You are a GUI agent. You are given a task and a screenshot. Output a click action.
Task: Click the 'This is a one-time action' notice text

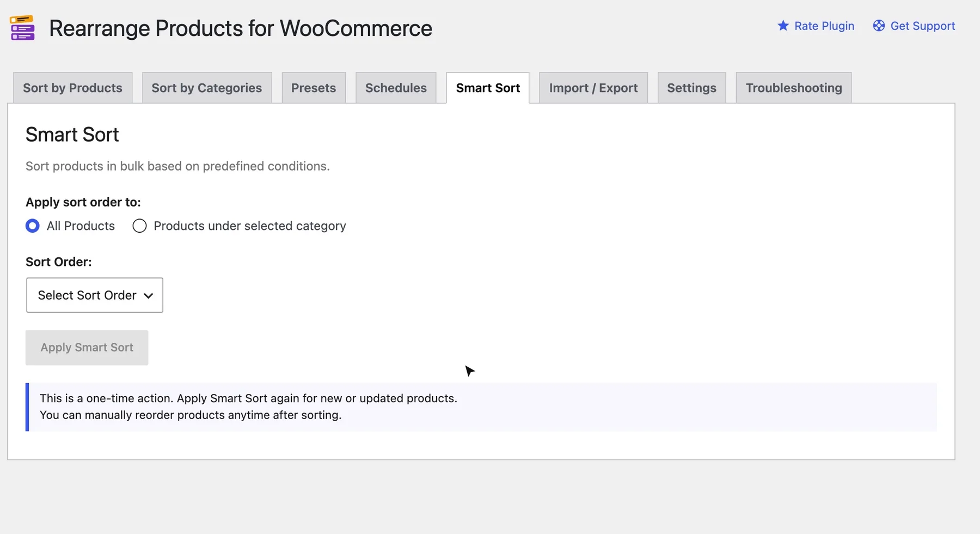tap(248, 398)
